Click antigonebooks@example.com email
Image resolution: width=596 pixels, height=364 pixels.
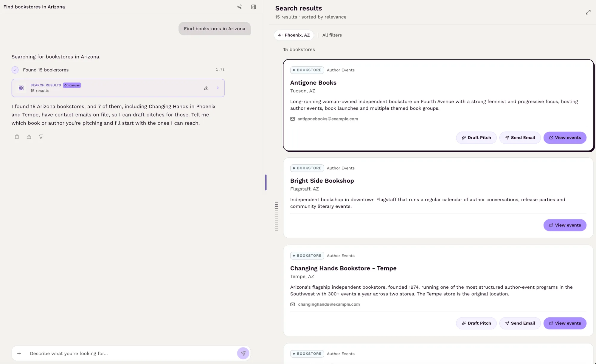point(328,119)
